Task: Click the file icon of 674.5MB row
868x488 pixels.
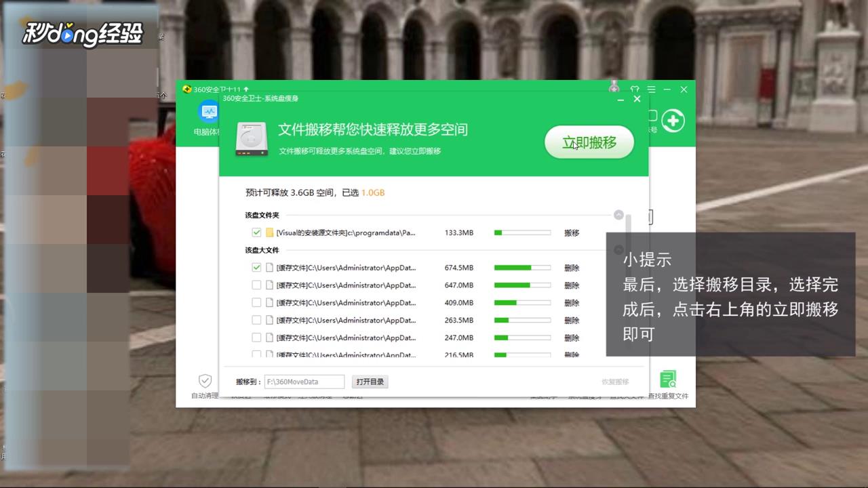Action: click(269, 268)
